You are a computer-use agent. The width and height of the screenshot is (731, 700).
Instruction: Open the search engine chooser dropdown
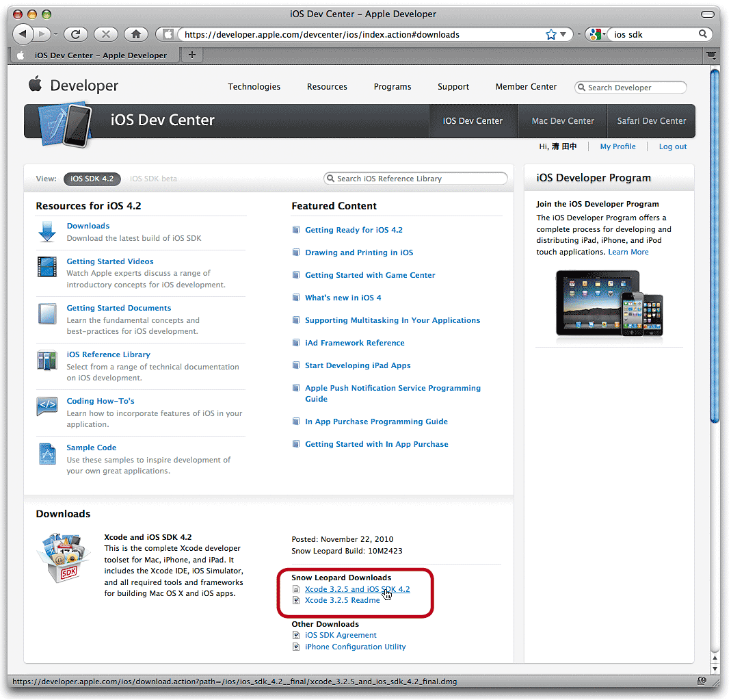pos(597,34)
